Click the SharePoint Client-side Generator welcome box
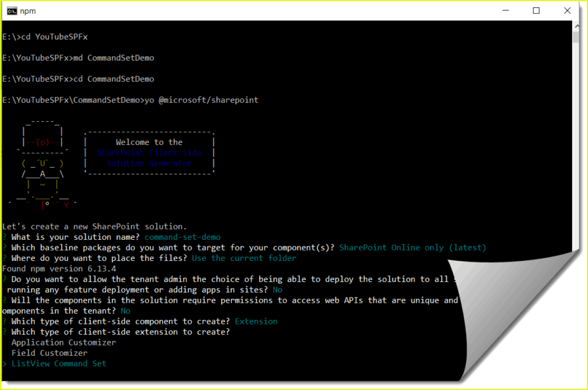 (149, 152)
